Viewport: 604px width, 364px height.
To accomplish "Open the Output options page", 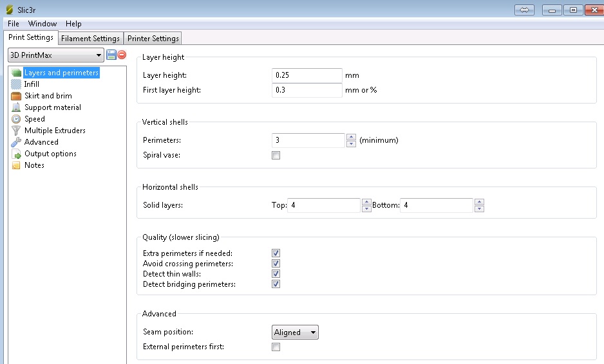I will [x=50, y=154].
